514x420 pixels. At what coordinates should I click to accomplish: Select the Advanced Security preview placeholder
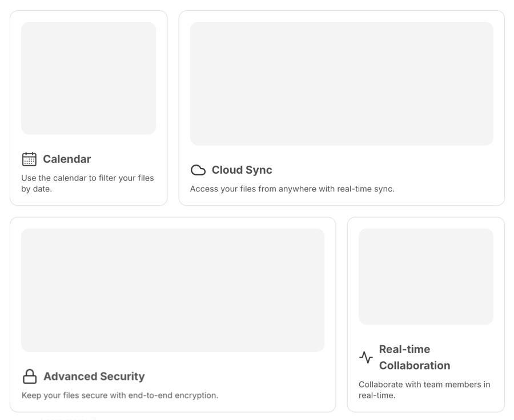172,290
